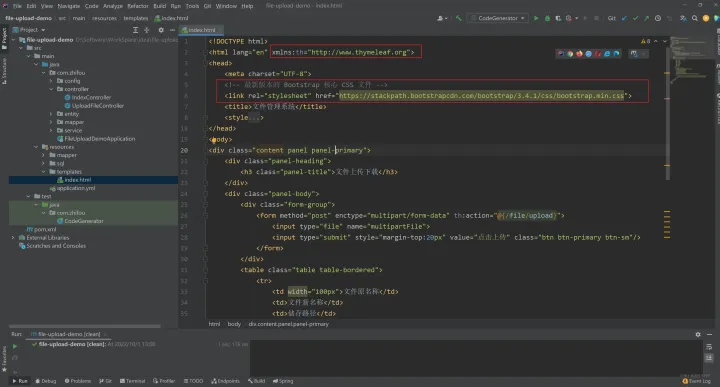Preview page in the Safari browser icon
Image resolution: width=720 pixels, height=387 pixels.
coord(588,54)
